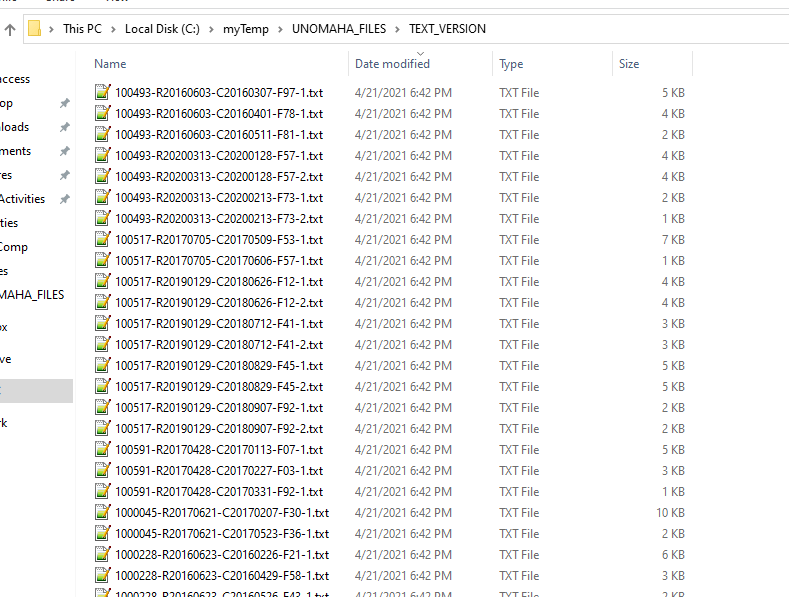Expand chevron after myTemp breadcrumb
The height and width of the screenshot is (597, 789).
(x=280, y=29)
